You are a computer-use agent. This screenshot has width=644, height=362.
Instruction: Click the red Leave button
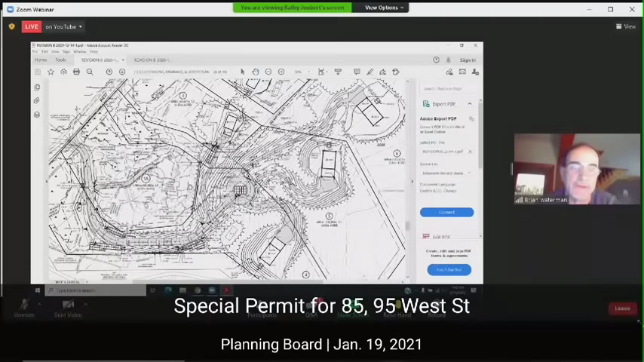tap(622, 308)
